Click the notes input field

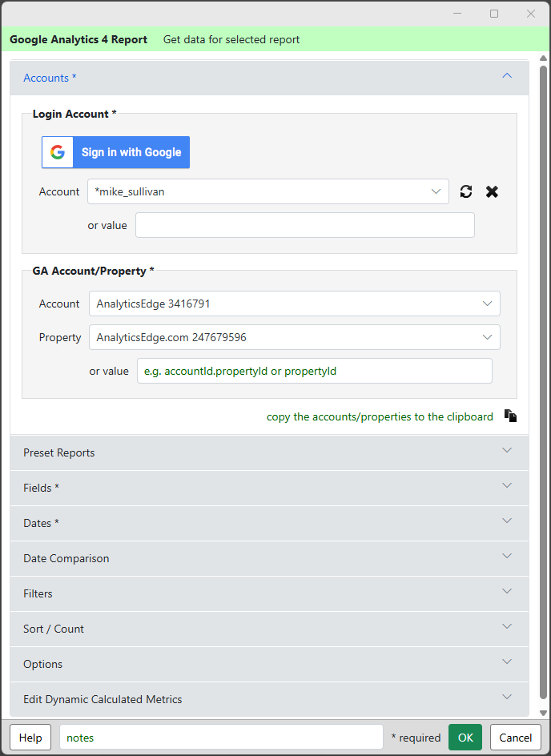click(x=221, y=738)
